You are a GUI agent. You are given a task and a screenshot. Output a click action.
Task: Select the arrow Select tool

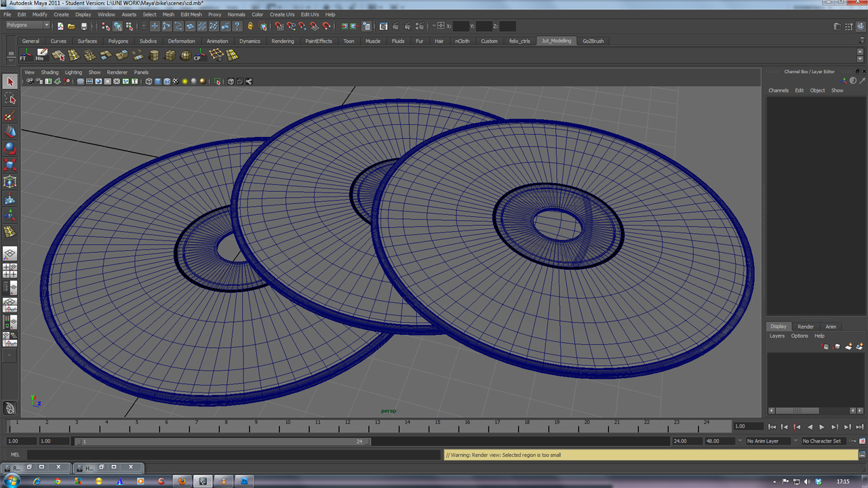pos(9,81)
